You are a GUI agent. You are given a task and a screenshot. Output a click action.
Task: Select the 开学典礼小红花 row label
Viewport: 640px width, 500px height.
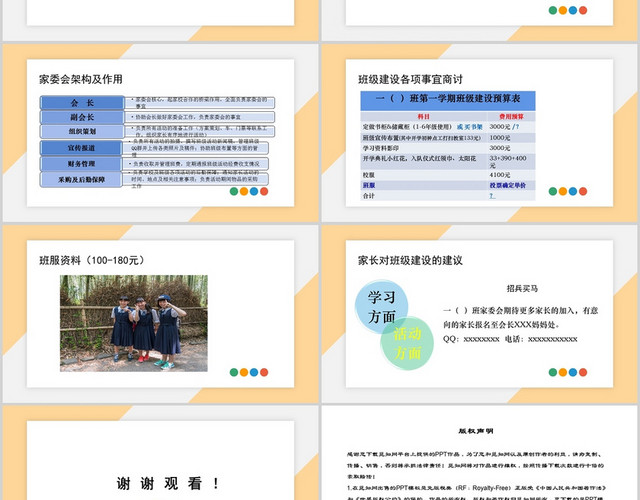click(419, 158)
